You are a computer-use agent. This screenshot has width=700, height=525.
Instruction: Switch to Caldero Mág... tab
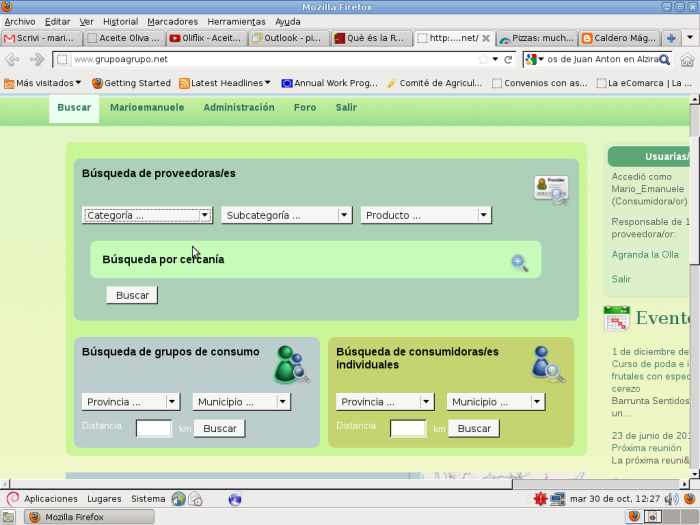619,38
